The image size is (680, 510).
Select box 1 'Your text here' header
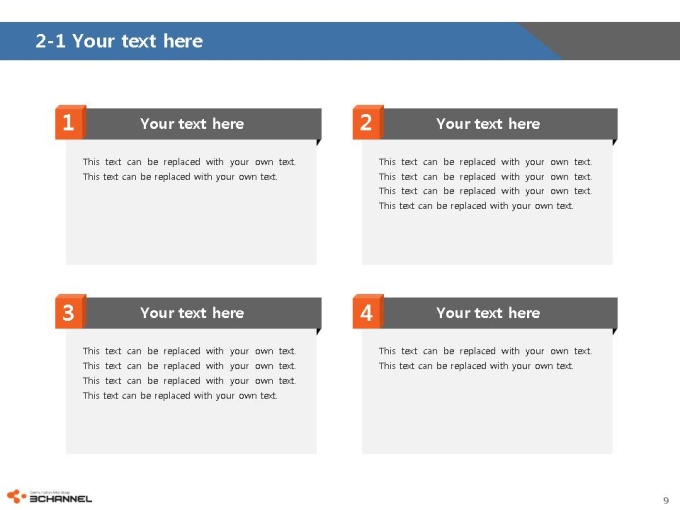click(192, 124)
